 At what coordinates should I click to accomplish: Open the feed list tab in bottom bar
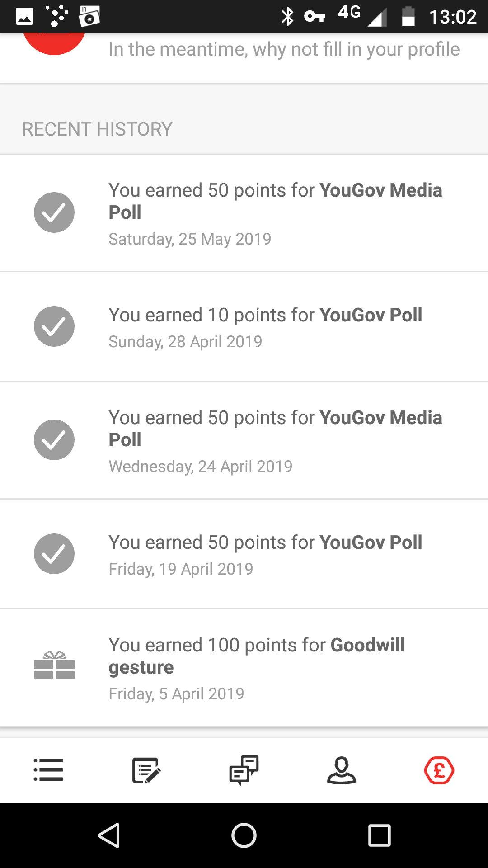pos(48,769)
